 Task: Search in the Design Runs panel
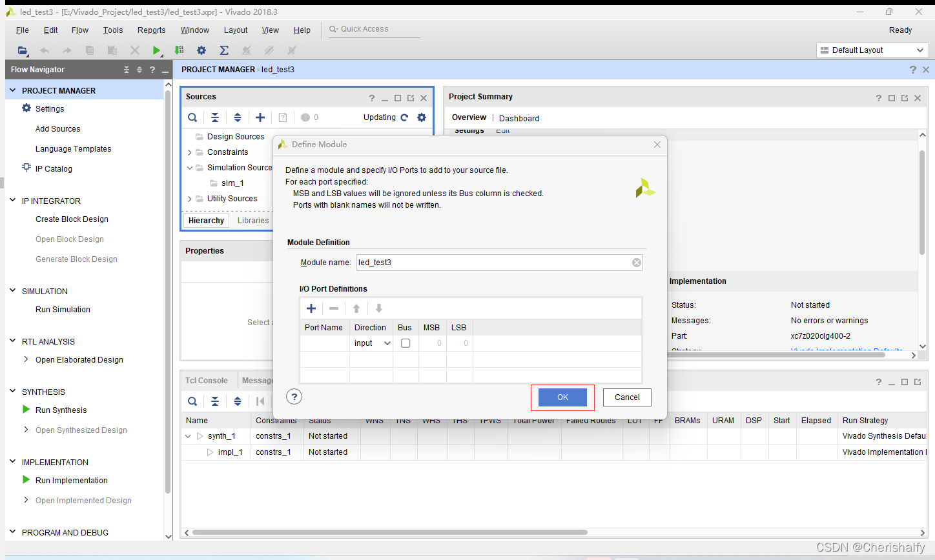(x=192, y=401)
